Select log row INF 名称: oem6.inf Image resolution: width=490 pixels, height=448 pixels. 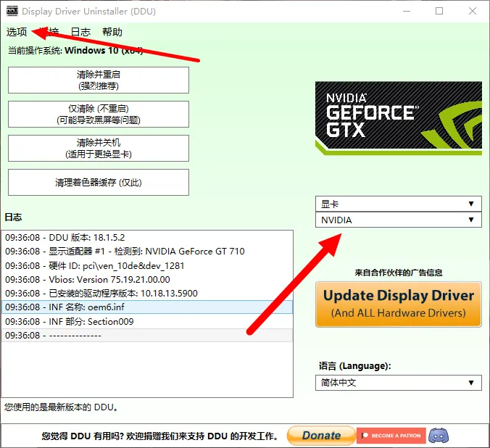click(x=147, y=307)
